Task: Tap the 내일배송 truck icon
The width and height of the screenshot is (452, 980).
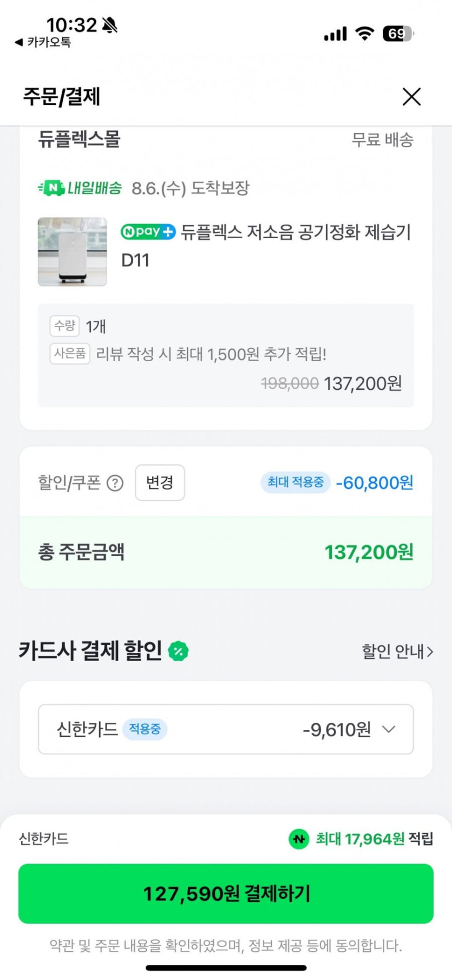Action: coord(53,188)
